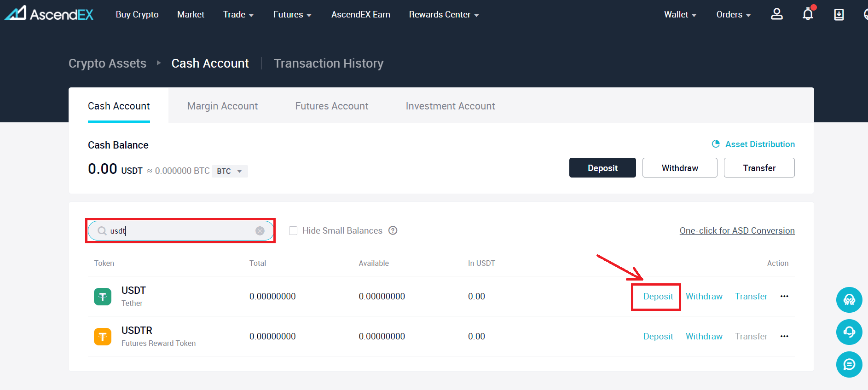Click the USDTR token icon
The width and height of the screenshot is (868, 390).
(x=103, y=337)
